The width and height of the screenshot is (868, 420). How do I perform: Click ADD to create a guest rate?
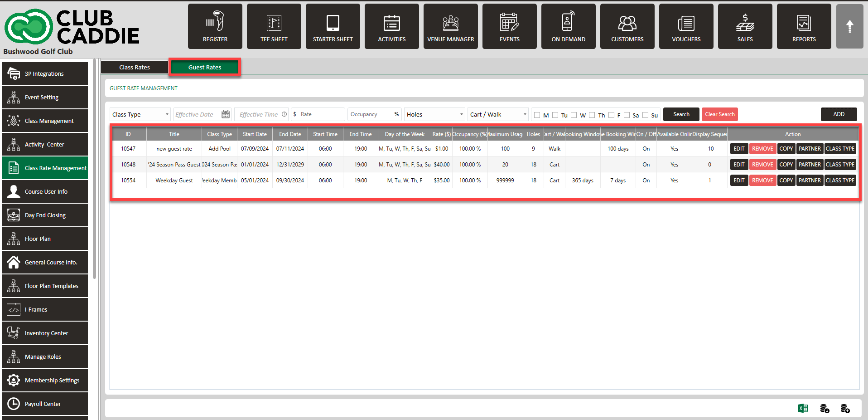pyautogui.click(x=839, y=114)
